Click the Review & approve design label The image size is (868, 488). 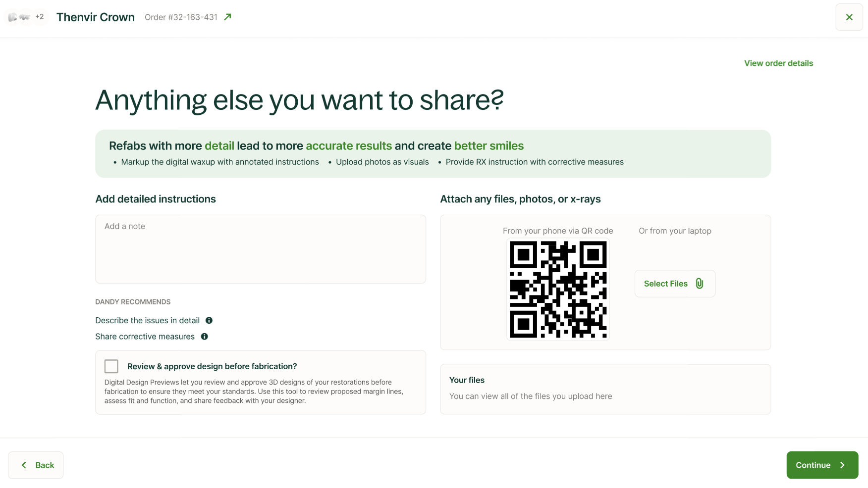212,366
